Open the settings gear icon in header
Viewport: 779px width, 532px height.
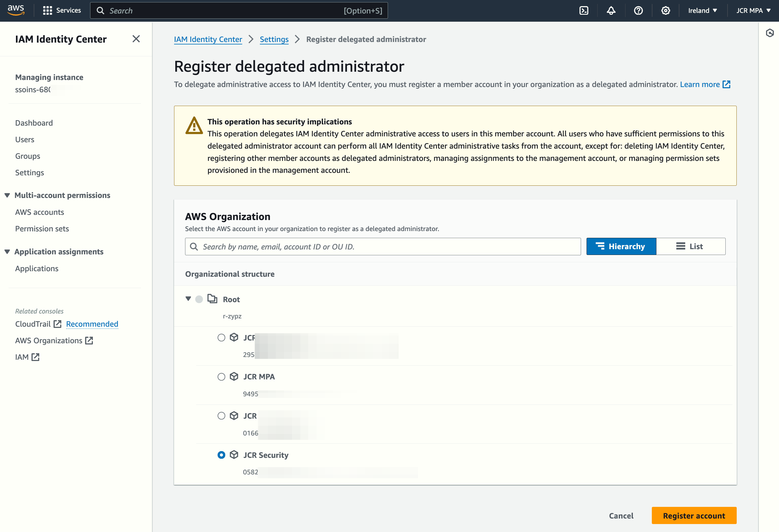click(665, 11)
